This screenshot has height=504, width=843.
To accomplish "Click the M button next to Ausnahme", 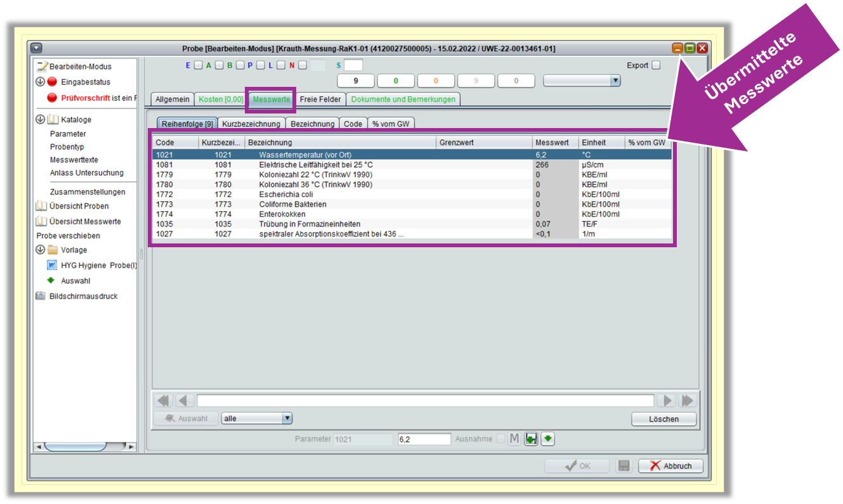I will 514,439.
